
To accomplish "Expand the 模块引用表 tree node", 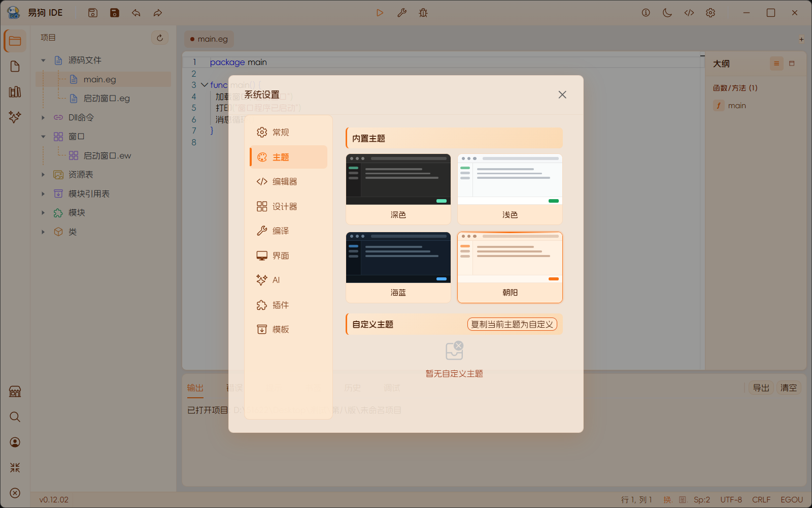I will [43, 194].
